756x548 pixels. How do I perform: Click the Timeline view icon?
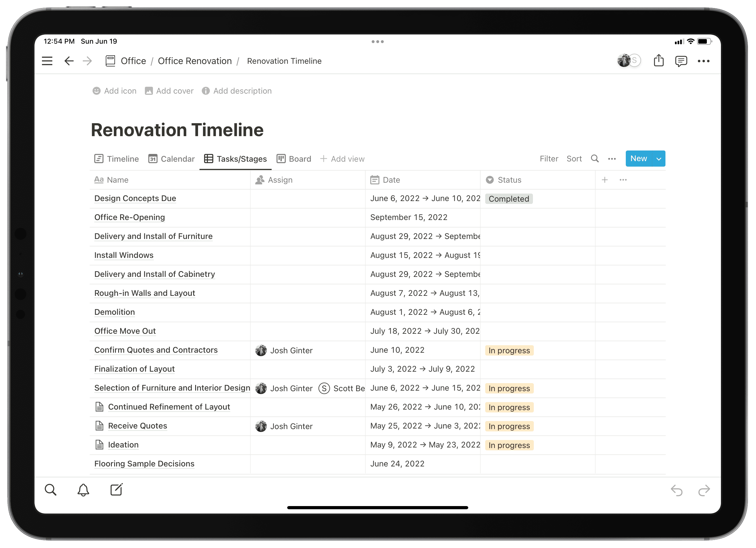coord(98,159)
